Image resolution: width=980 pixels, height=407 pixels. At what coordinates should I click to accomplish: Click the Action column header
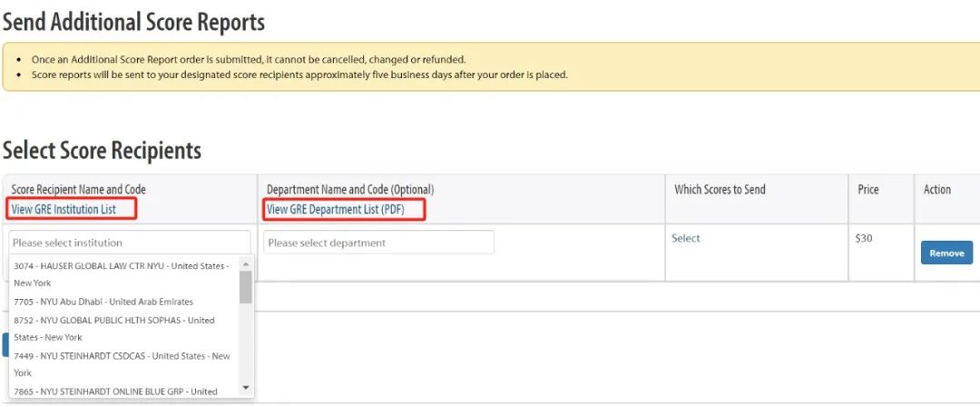[937, 189]
